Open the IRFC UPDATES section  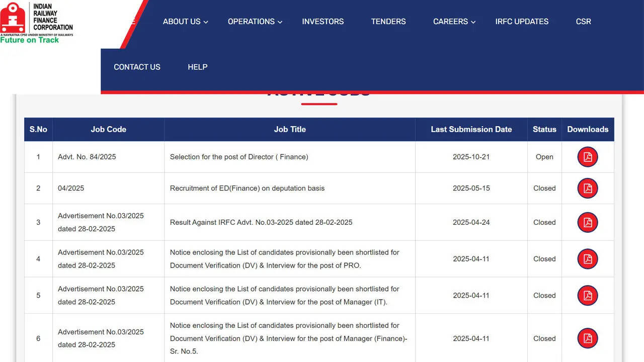[522, 22]
